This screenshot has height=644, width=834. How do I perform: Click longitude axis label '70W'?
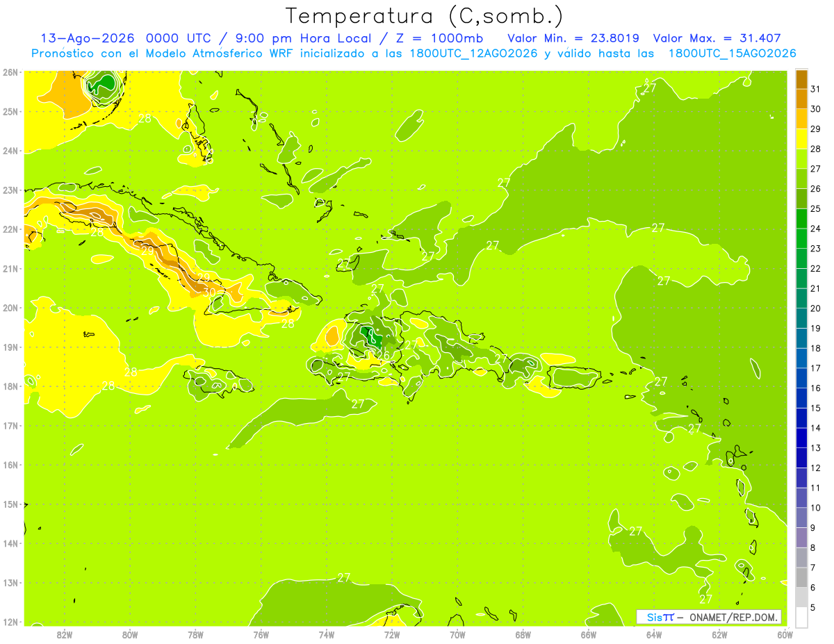457,634
